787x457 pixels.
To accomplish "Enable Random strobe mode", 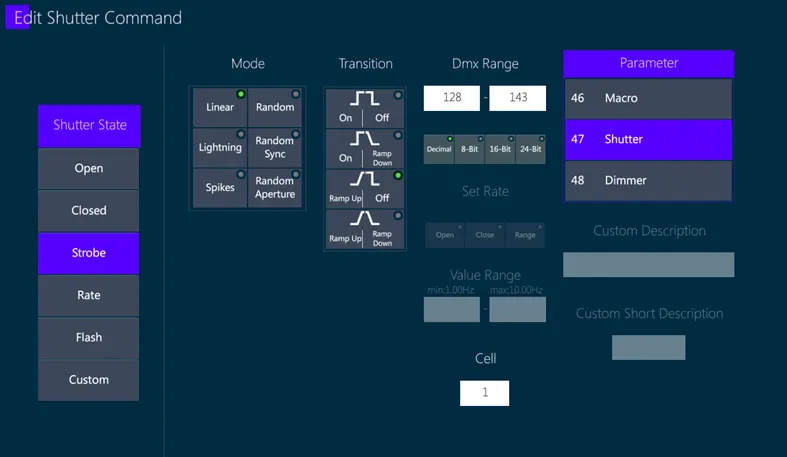I will click(x=275, y=107).
